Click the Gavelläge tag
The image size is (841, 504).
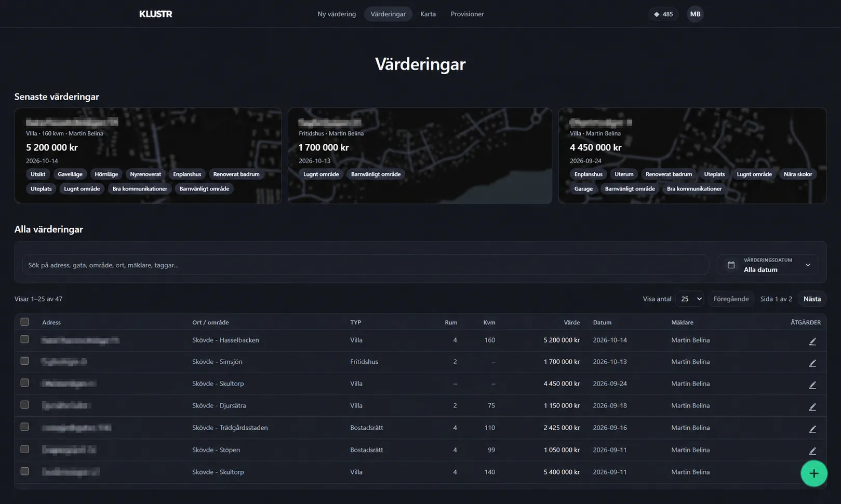point(70,174)
